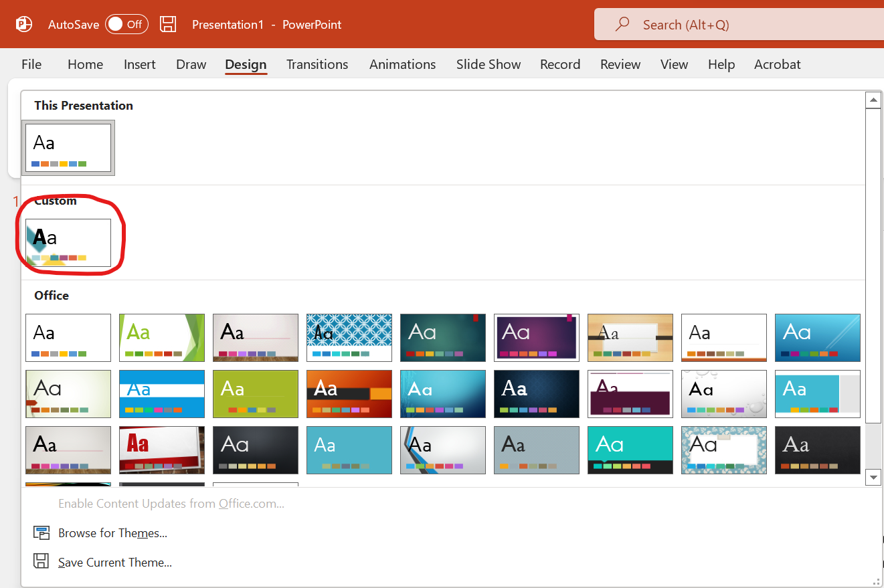Viewport: 884px width, 588px height.
Task: Open Browse for Themes...
Action: tap(112, 533)
